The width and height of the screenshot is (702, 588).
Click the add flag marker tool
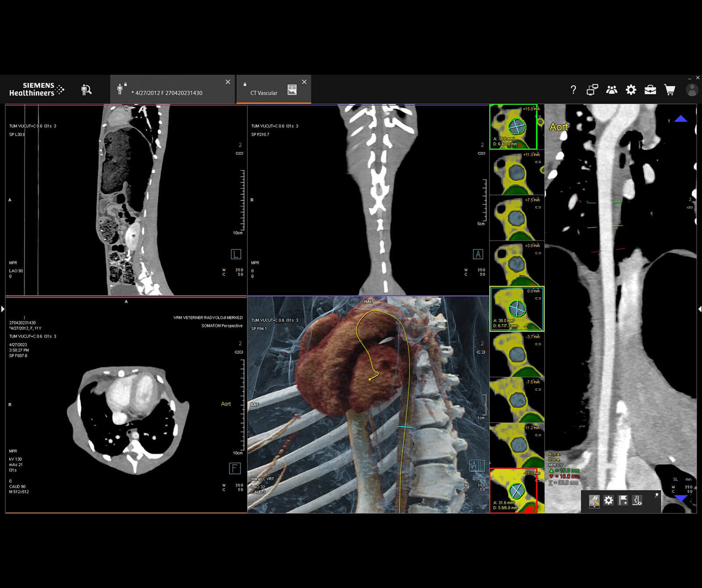point(623,500)
